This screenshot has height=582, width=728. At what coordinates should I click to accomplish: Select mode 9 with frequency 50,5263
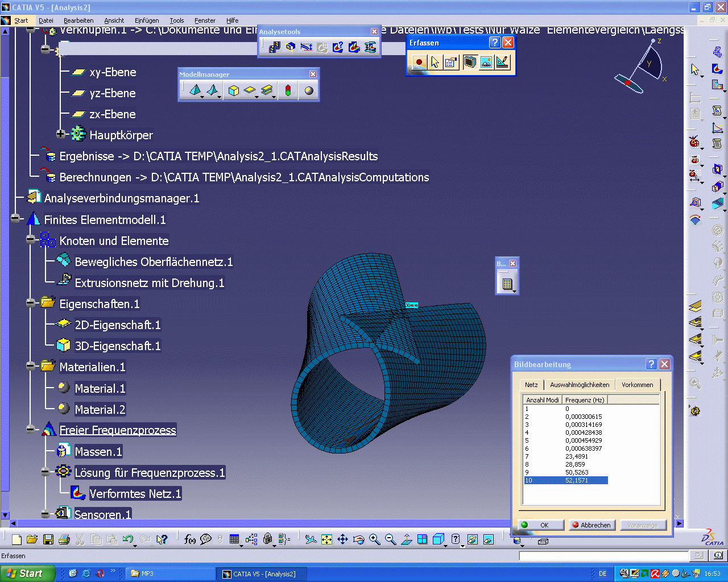click(x=566, y=472)
